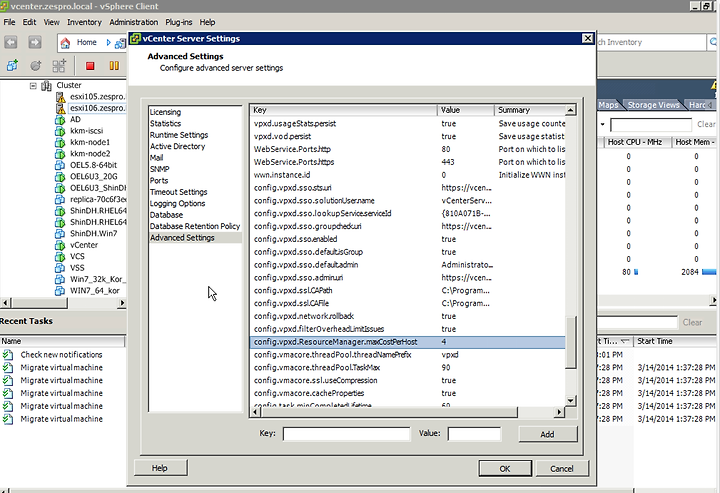Viewport: 720px width, 493px height.
Task: Click the Start Time column header
Action: point(675,341)
